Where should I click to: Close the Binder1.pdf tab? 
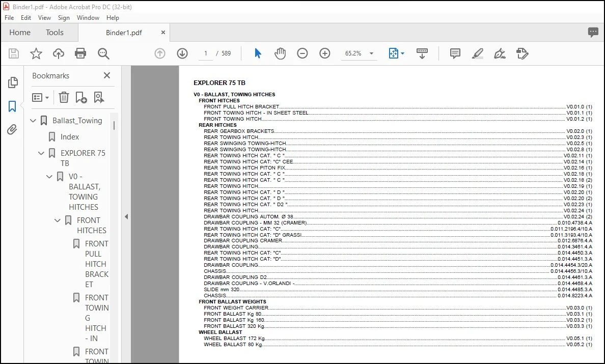coord(163,33)
